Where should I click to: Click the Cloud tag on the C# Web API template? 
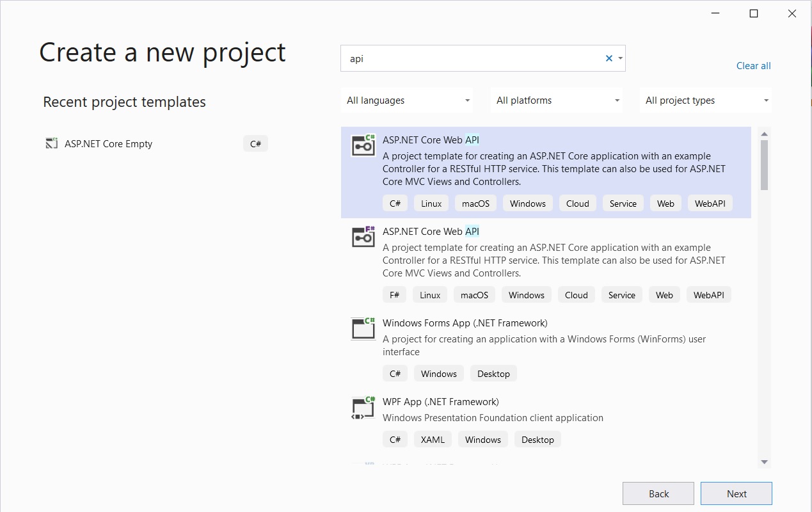pos(577,204)
